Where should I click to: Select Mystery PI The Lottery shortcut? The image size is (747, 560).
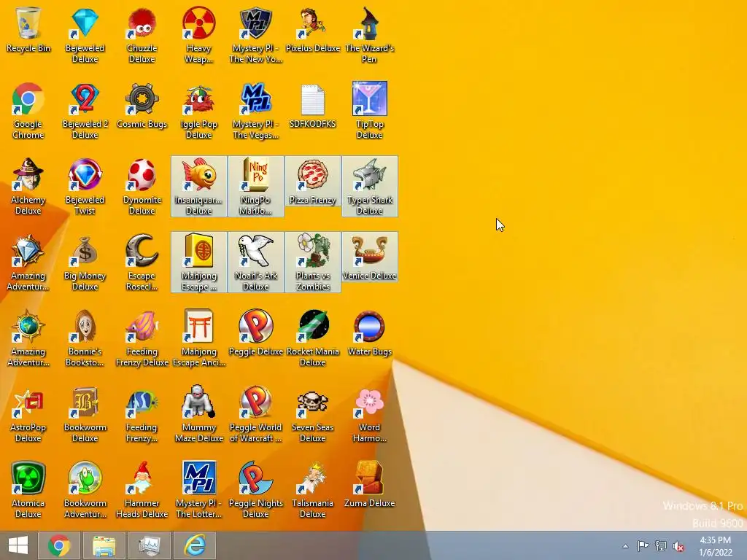tap(198, 489)
